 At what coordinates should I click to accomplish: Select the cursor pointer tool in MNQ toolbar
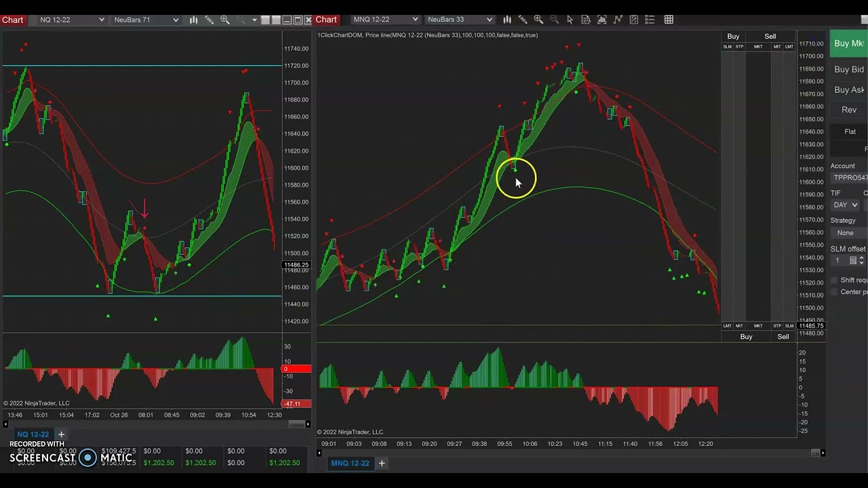point(570,20)
